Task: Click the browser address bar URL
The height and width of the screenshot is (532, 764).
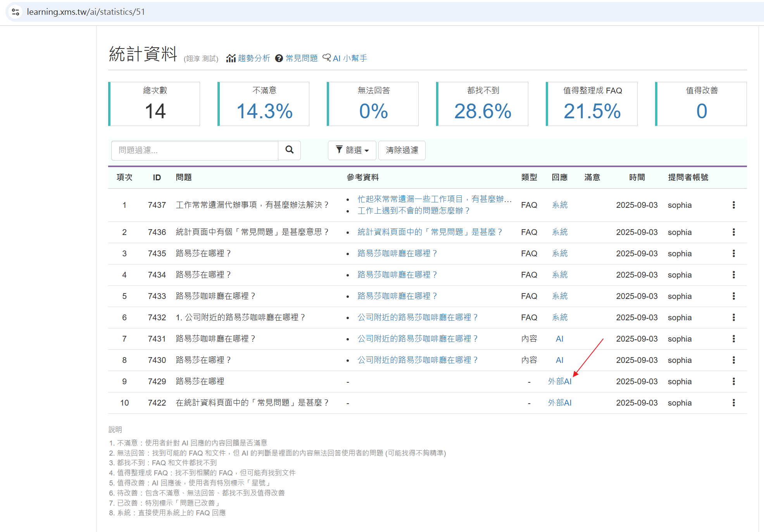Action: (86, 12)
